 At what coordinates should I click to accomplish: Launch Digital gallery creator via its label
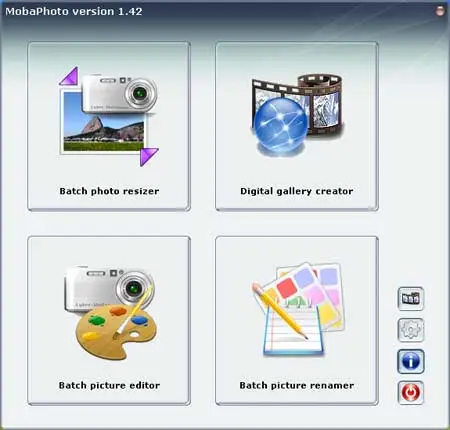[x=296, y=191]
